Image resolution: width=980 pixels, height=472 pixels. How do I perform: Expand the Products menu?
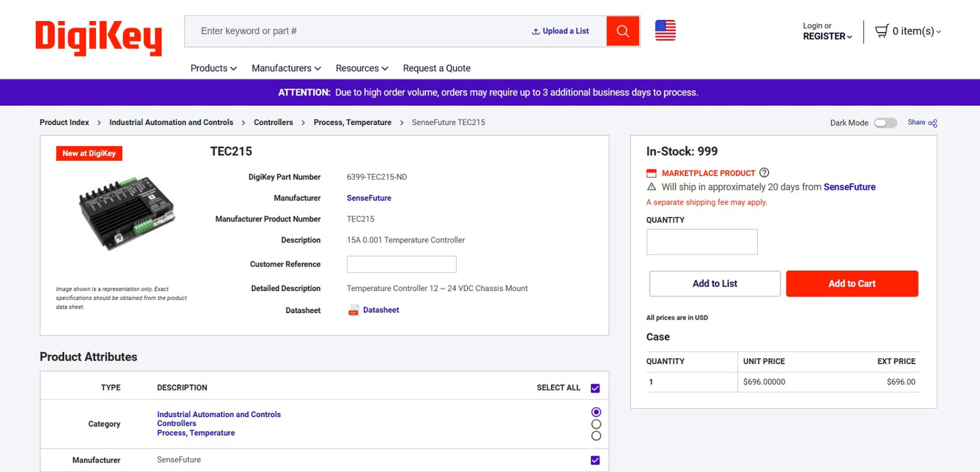click(214, 68)
